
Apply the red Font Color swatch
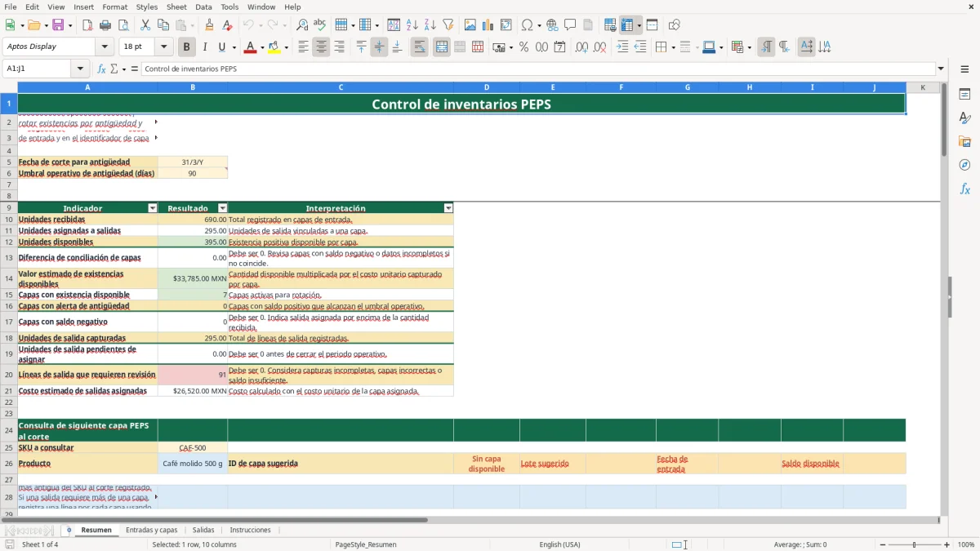click(249, 47)
